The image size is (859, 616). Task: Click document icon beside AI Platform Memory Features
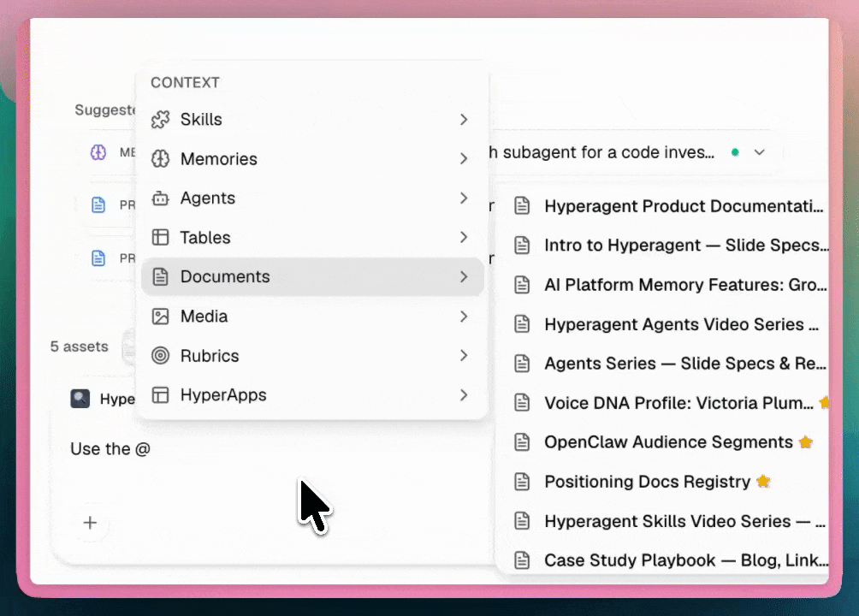[x=522, y=284]
